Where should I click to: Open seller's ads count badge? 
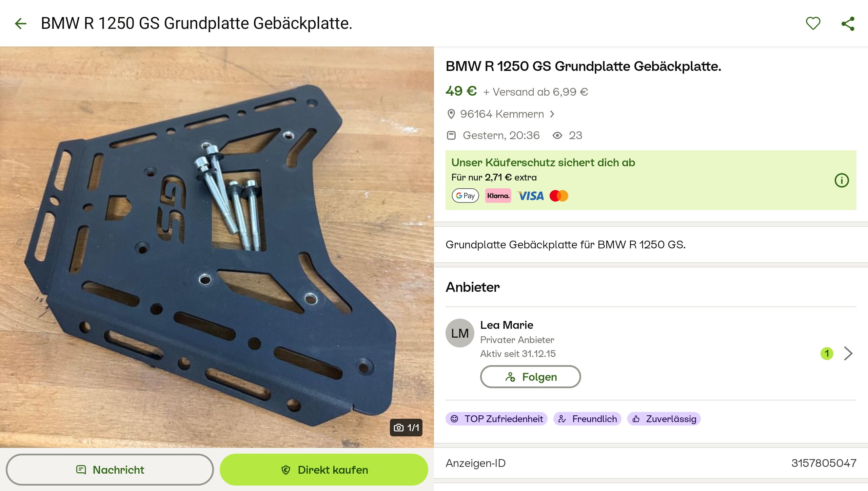coord(827,354)
